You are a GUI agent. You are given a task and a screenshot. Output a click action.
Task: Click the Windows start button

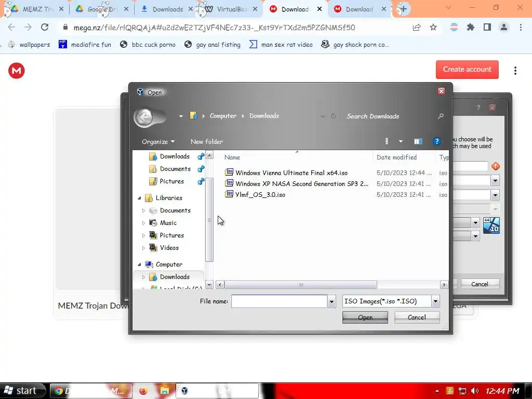22,391
